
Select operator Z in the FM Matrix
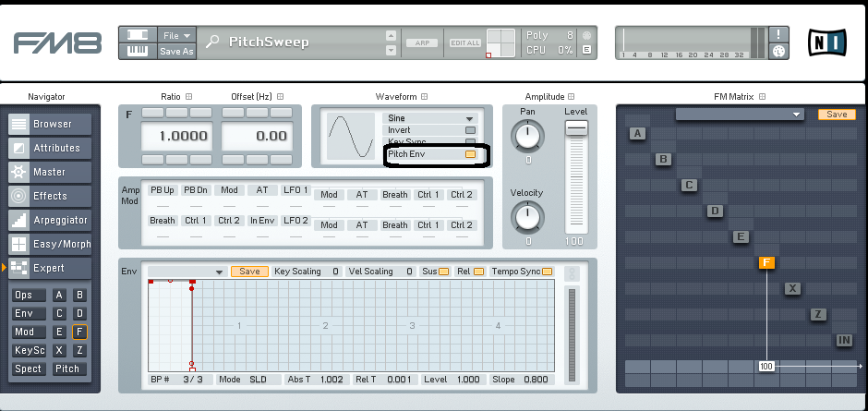point(818,315)
